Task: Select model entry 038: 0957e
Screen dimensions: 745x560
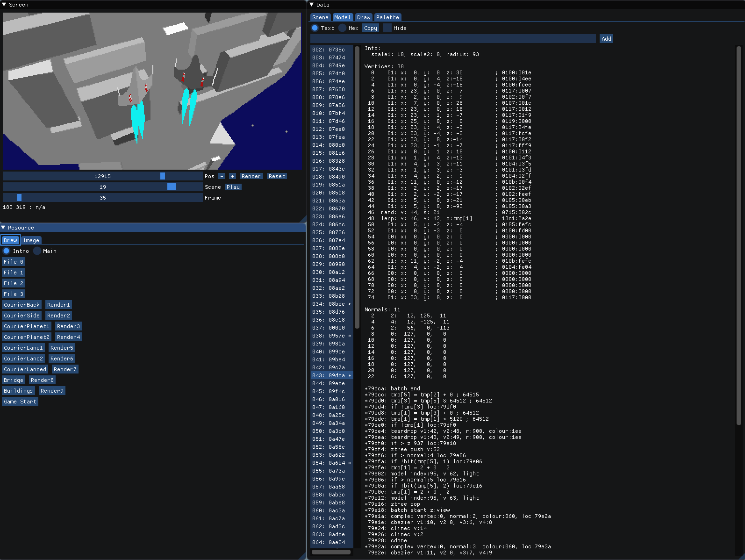Action: coord(329,336)
